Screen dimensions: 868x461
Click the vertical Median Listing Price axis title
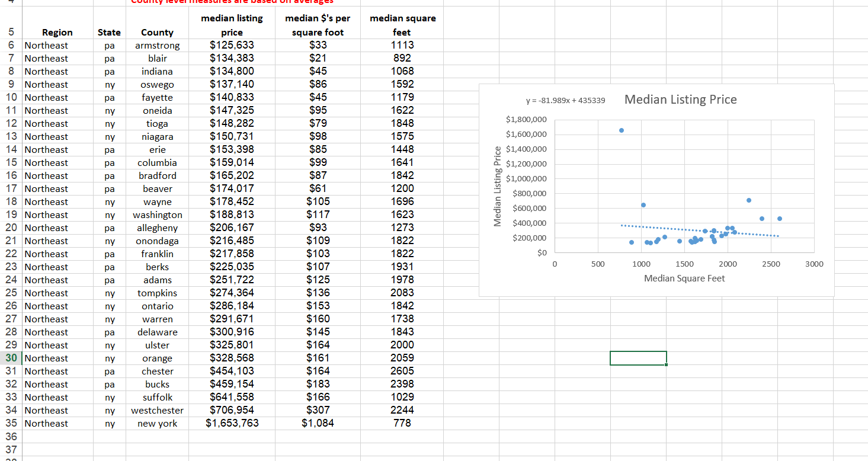tap(498, 186)
